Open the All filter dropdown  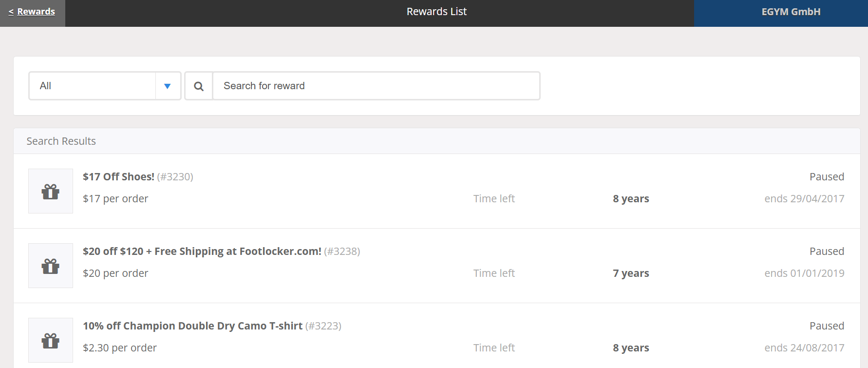(93, 86)
